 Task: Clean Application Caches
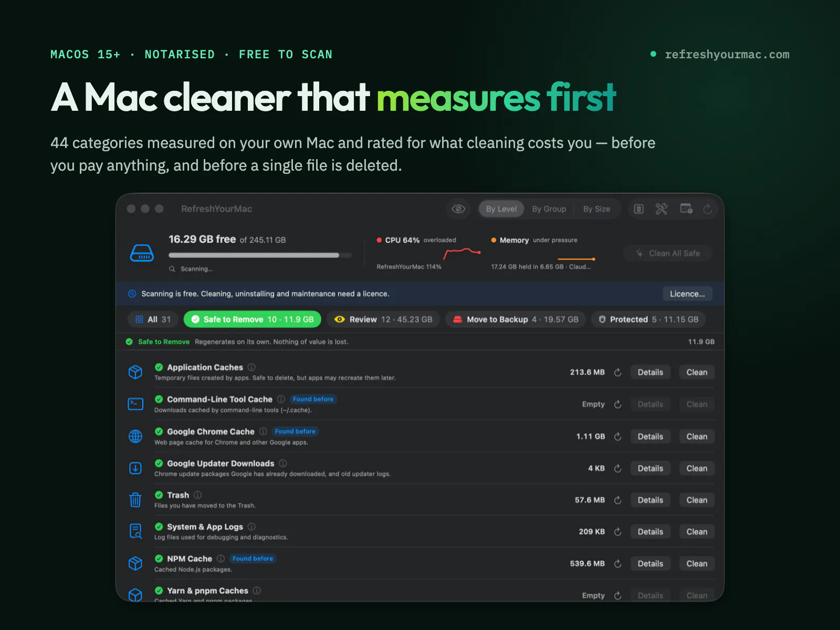[x=697, y=372]
